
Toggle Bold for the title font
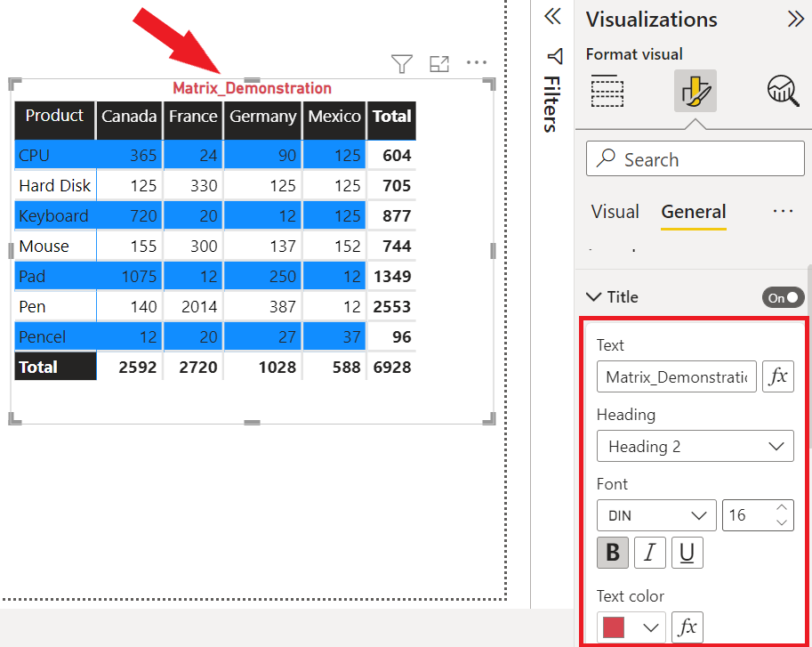click(613, 553)
